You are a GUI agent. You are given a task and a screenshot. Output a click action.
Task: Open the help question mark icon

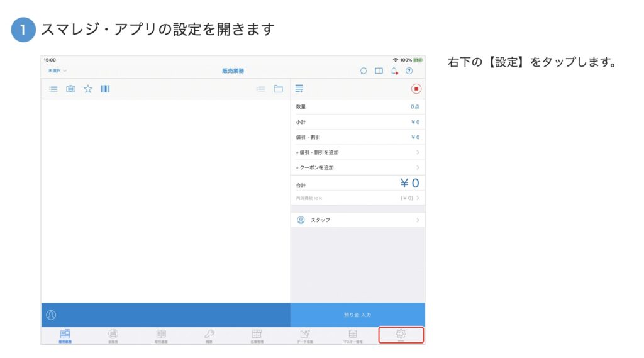(x=409, y=71)
